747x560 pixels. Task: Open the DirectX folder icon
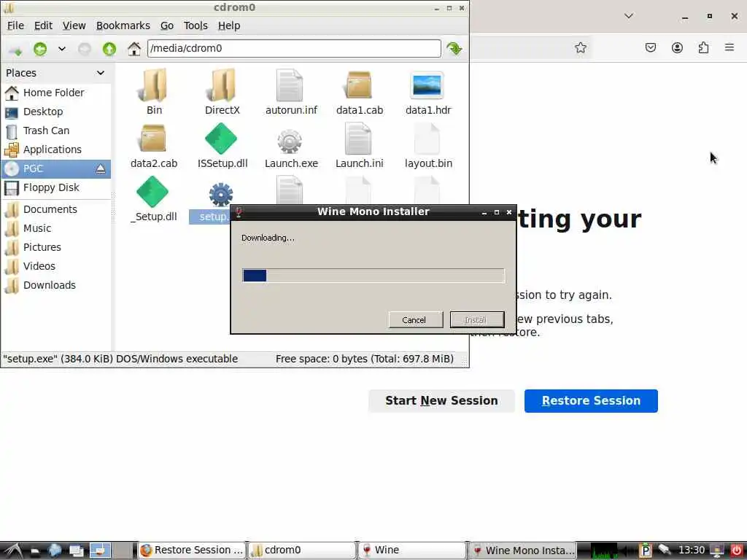[222, 85]
